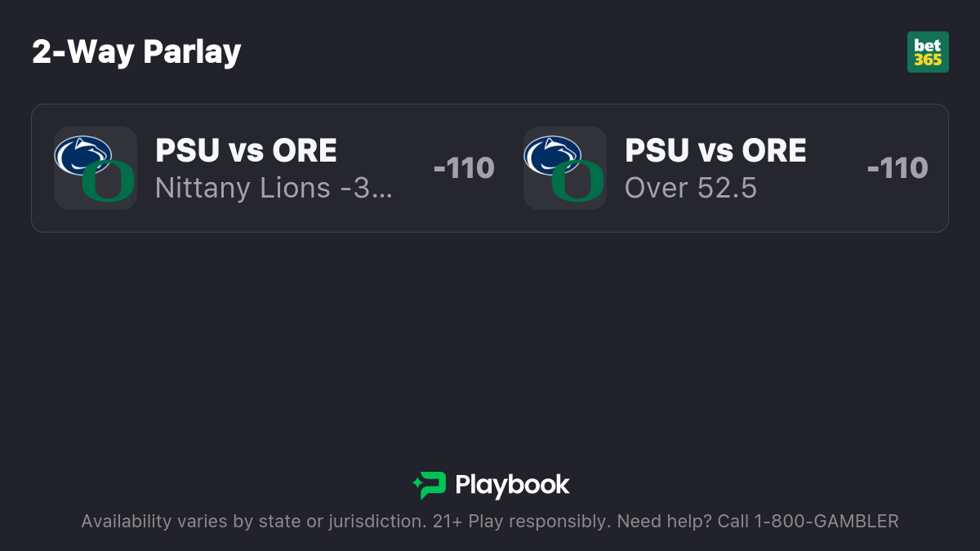The height and width of the screenshot is (551, 980).
Task: Click the second PSU vs ORE title
Action: tap(715, 151)
